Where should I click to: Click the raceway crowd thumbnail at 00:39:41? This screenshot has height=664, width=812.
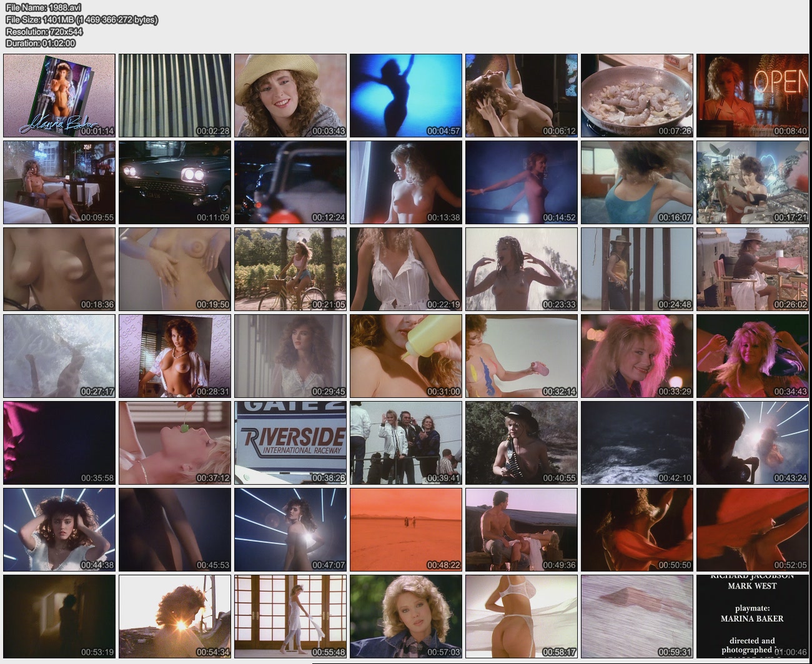[x=406, y=442]
